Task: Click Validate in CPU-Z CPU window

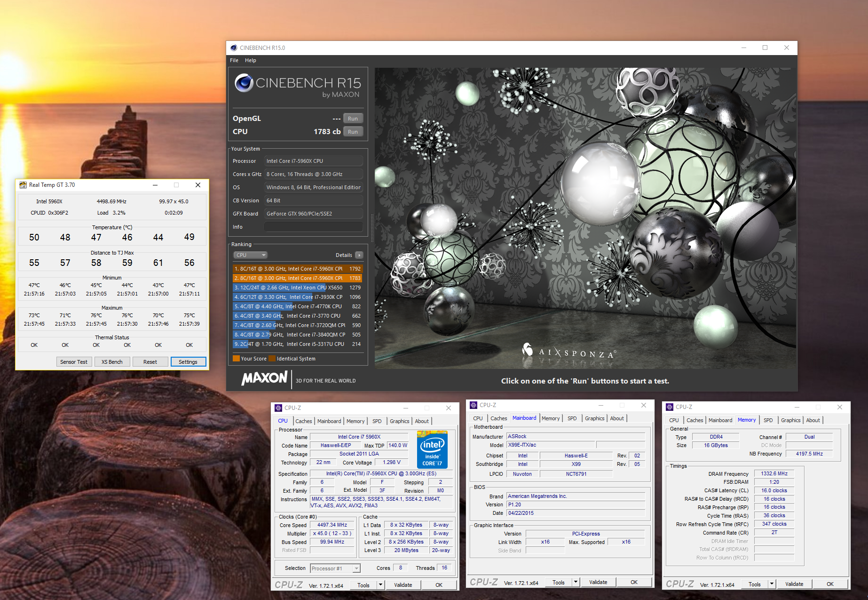Action: click(403, 585)
